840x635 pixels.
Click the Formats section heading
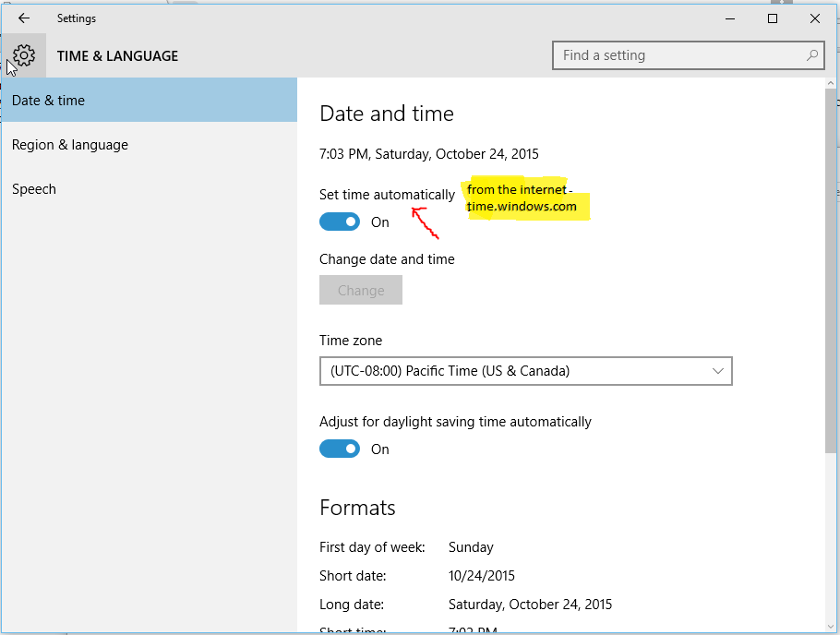357,507
